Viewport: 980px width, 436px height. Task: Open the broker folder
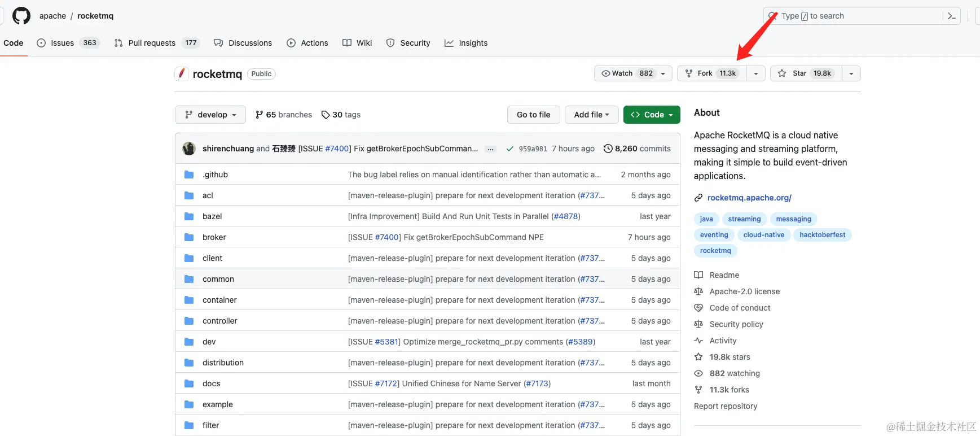pyautogui.click(x=214, y=237)
